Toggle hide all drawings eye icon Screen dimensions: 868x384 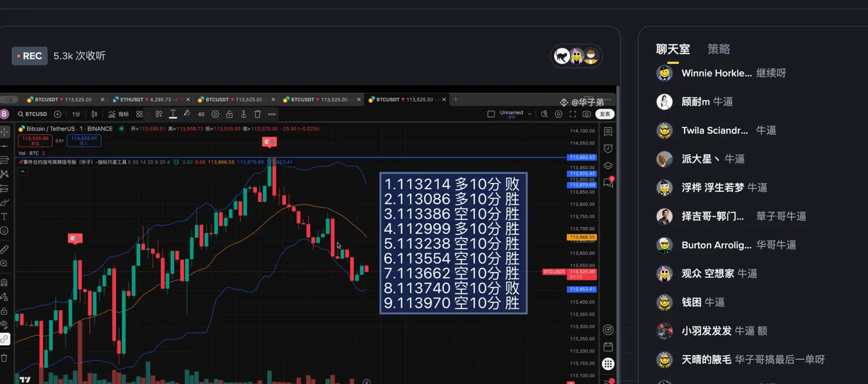[4, 325]
